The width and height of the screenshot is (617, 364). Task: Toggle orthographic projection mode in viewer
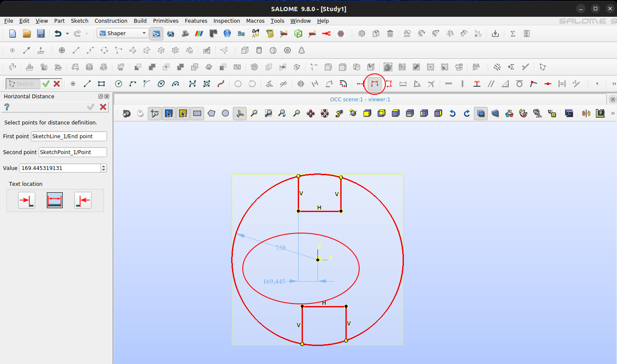(x=481, y=113)
